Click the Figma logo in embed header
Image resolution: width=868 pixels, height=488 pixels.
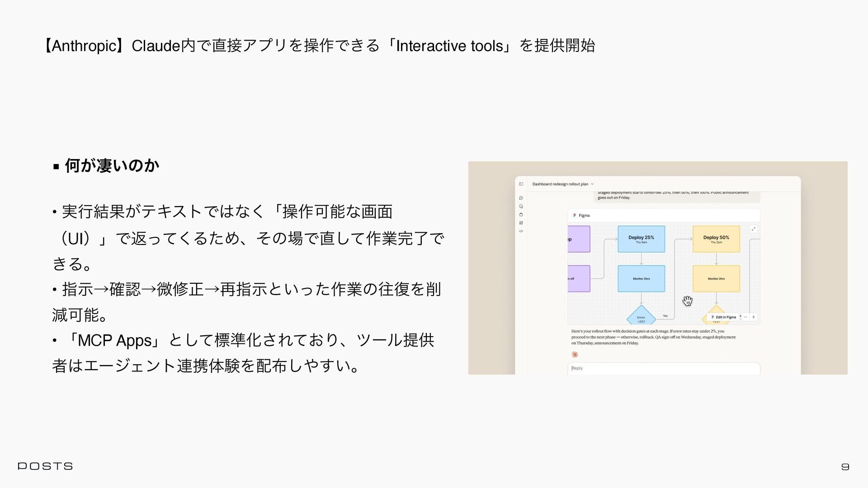click(x=575, y=216)
